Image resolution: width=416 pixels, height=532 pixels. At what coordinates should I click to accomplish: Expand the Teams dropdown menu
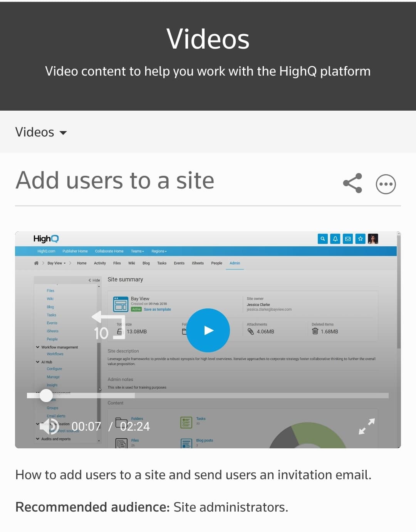coord(137,251)
